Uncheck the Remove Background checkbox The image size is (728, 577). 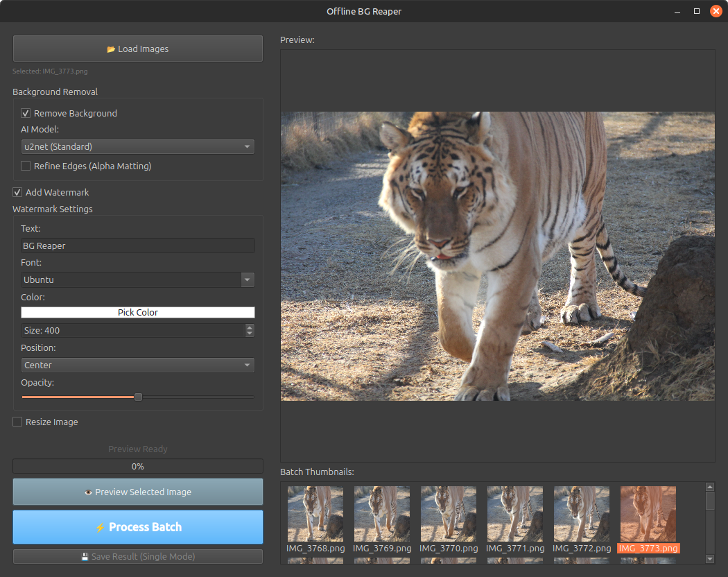(x=26, y=113)
